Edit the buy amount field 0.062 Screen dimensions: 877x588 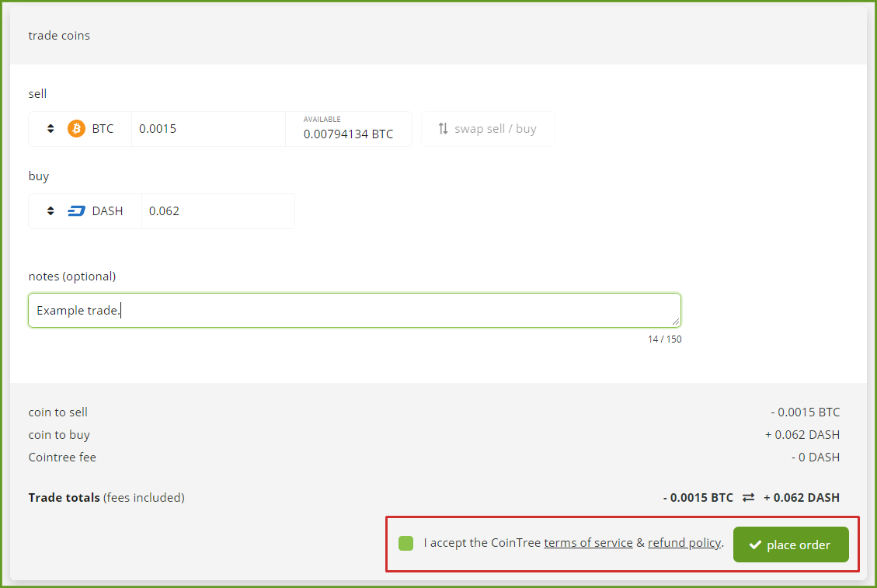point(218,211)
